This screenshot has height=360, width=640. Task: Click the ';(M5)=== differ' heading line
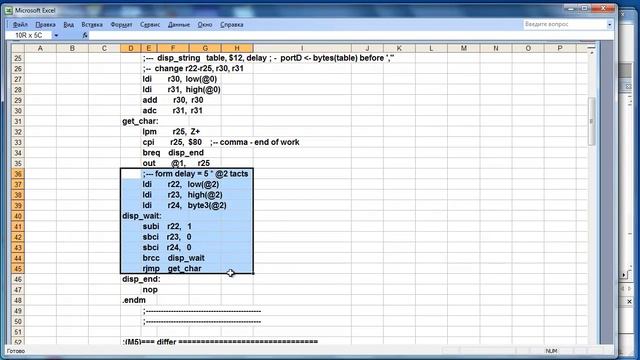point(220,341)
